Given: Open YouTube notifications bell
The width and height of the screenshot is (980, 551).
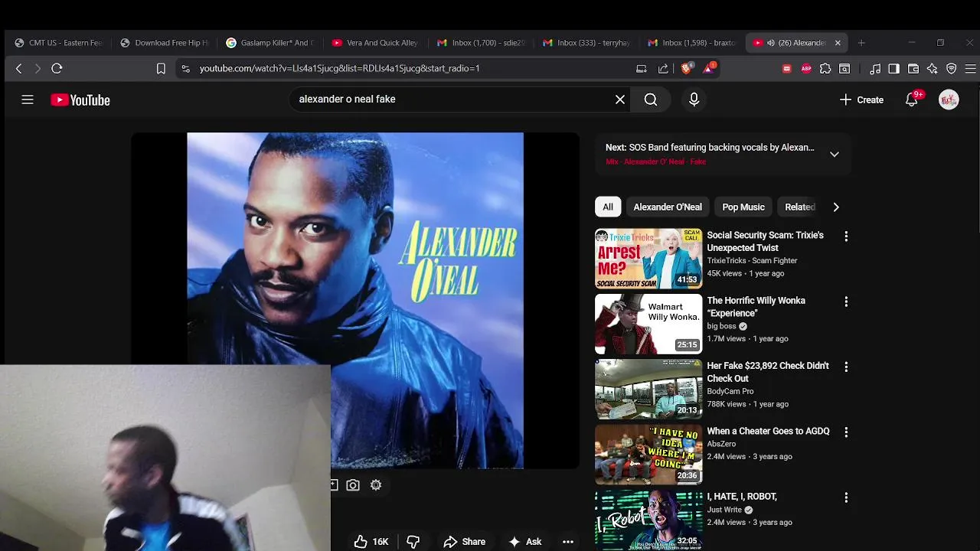Looking at the screenshot, I should [912, 99].
